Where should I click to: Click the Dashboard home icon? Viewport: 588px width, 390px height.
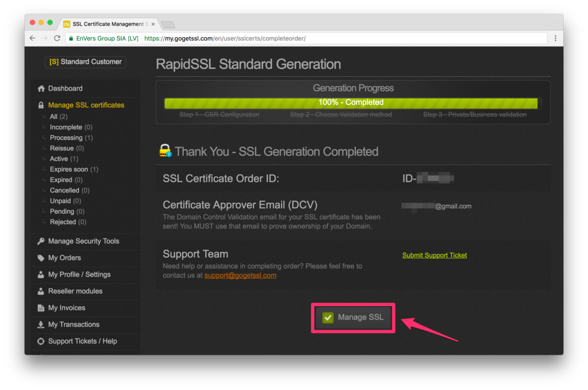click(x=41, y=88)
